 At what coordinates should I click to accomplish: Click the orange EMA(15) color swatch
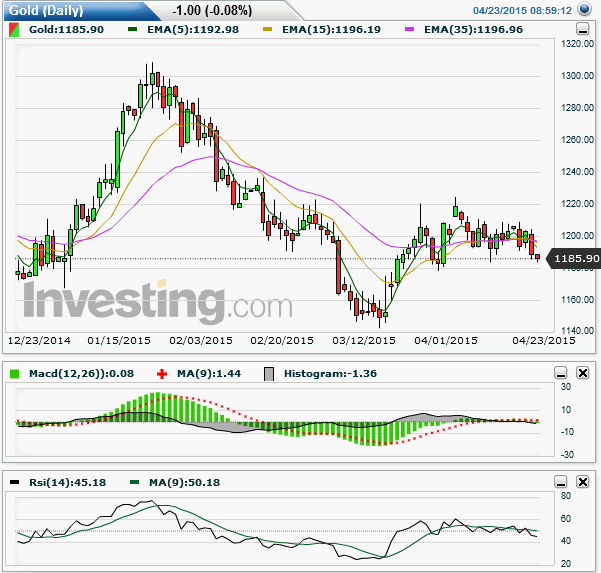[267, 29]
